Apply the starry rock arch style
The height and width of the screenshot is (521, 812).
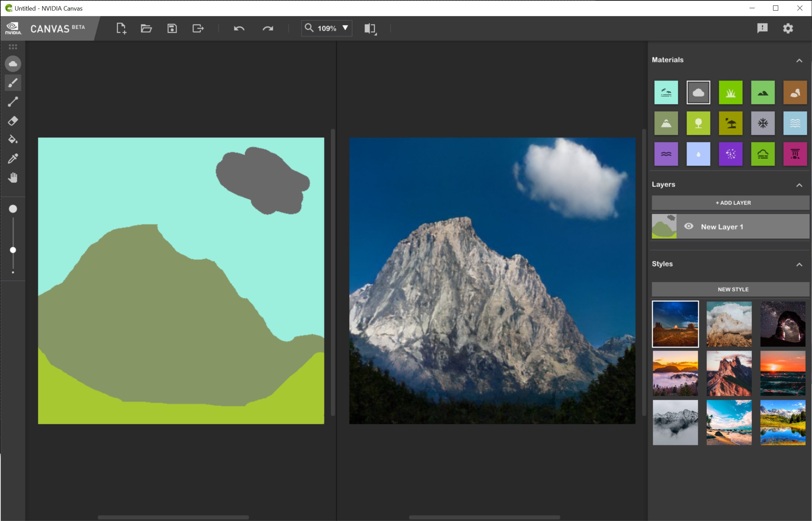click(x=783, y=324)
